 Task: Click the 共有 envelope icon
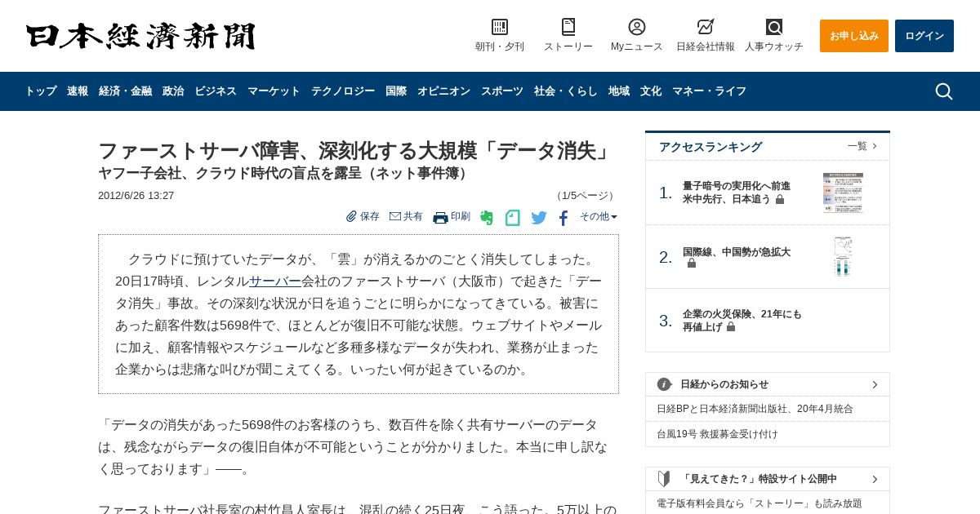coord(395,216)
